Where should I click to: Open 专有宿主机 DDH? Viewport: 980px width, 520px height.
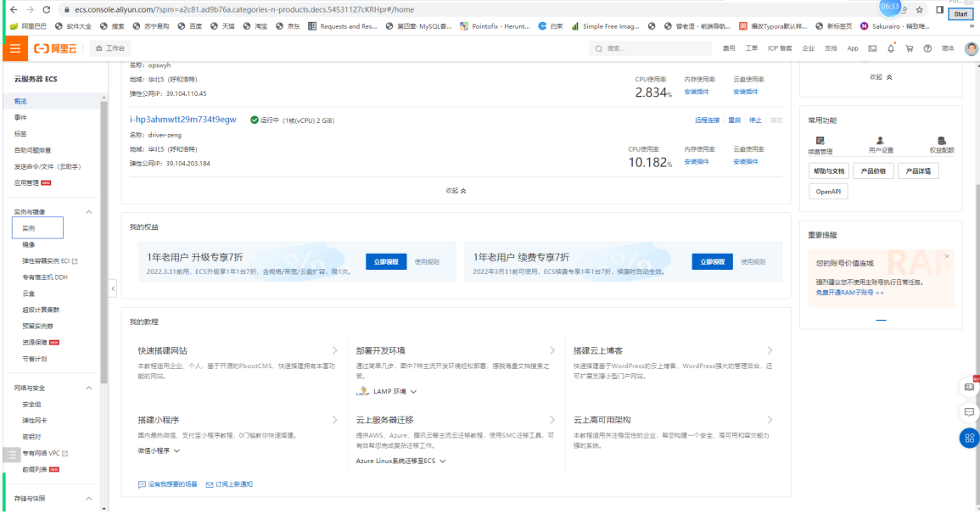[x=45, y=277]
